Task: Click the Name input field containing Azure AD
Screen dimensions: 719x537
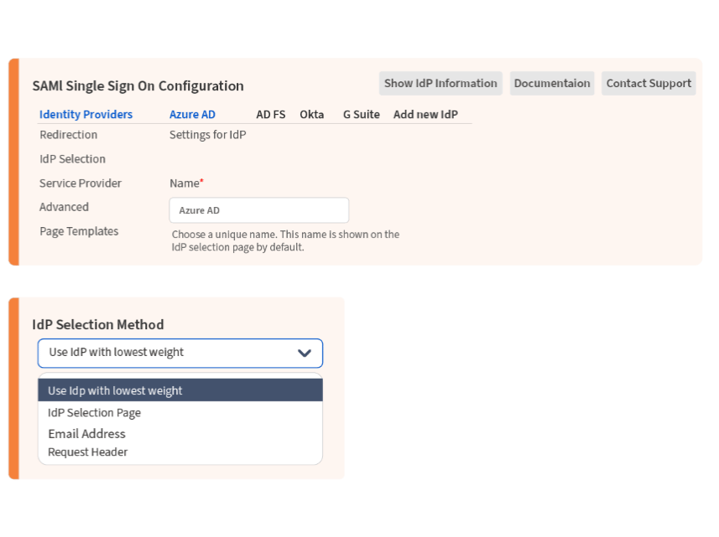Action: [x=259, y=210]
